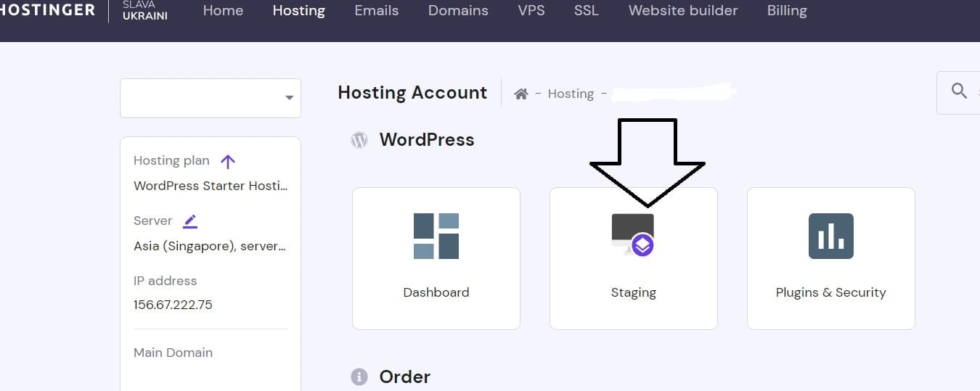Click the Order info icon
This screenshot has height=391, width=980.
(359, 376)
